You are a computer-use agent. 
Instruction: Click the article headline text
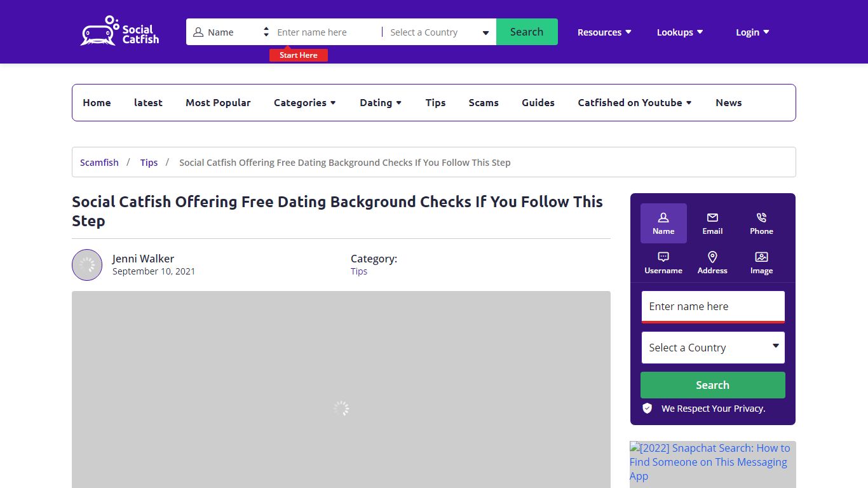pyautogui.click(x=337, y=211)
